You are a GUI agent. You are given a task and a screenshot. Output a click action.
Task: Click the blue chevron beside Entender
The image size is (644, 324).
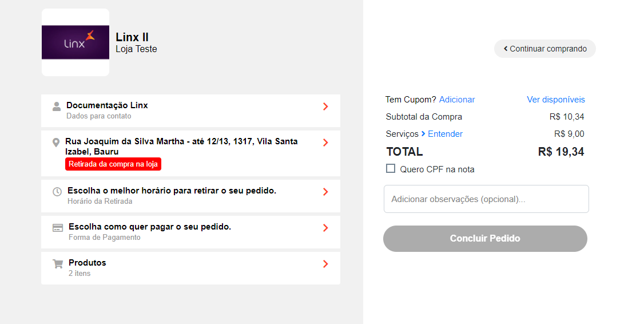(423, 134)
